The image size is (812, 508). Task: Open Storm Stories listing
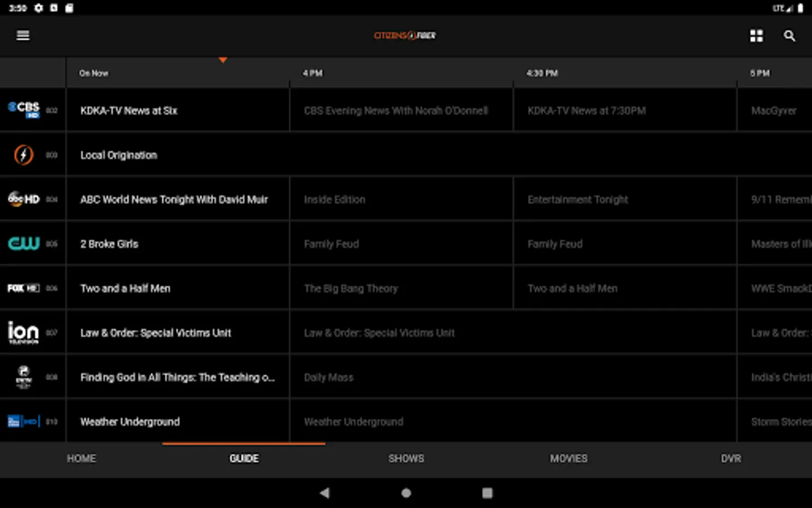coord(775,422)
